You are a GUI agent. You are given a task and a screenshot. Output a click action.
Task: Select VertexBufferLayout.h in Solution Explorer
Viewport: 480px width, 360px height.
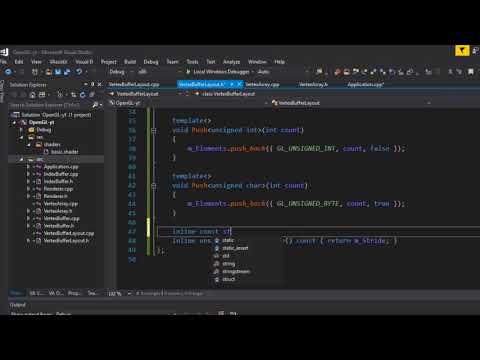(x=66, y=241)
